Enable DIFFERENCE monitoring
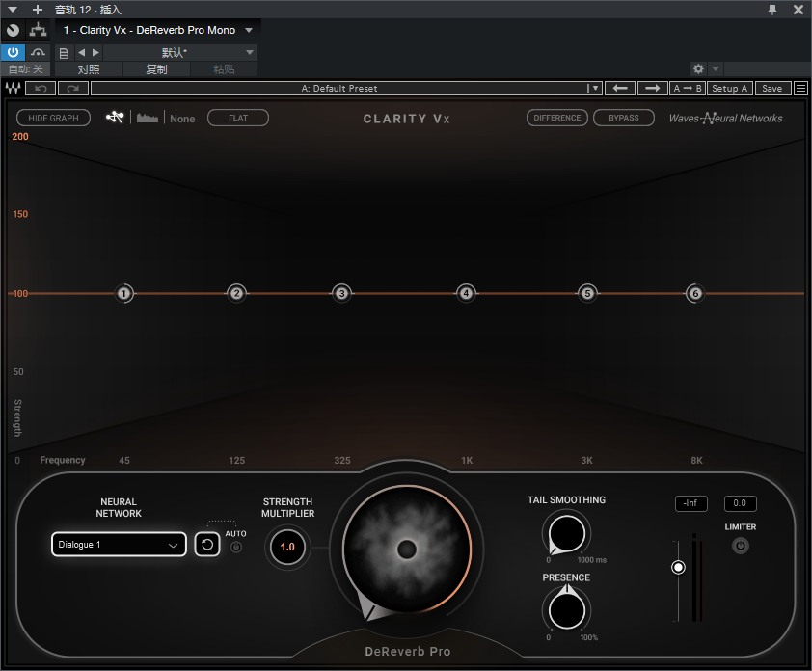 tap(557, 118)
